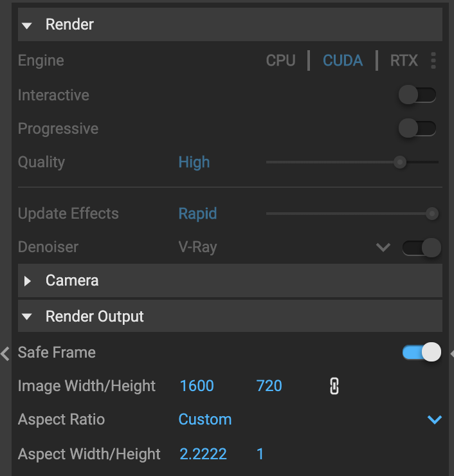Collapse the Render Output section
The width and height of the screenshot is (454, 476).
27,316
